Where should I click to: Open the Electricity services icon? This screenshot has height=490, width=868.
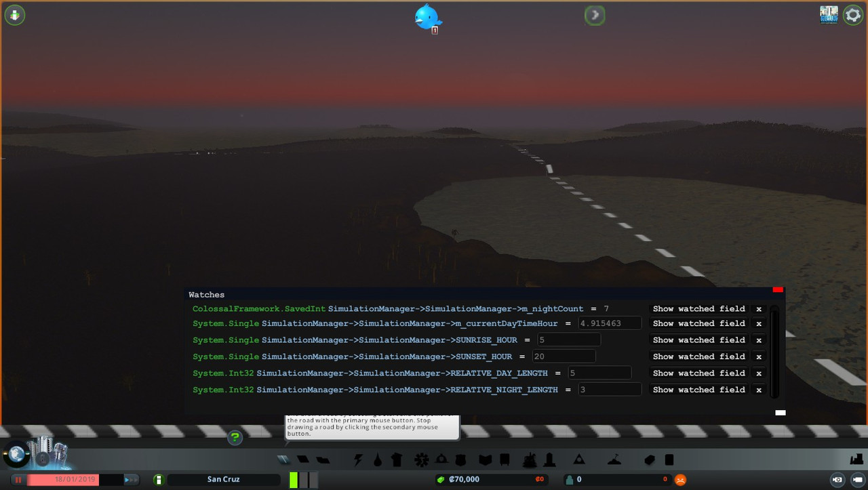click(x=358, y=460)
